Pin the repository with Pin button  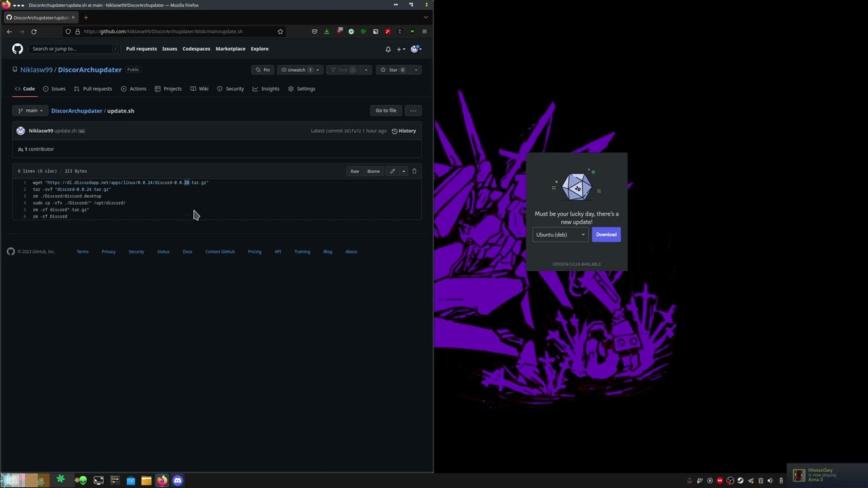(x=262, y=70)
